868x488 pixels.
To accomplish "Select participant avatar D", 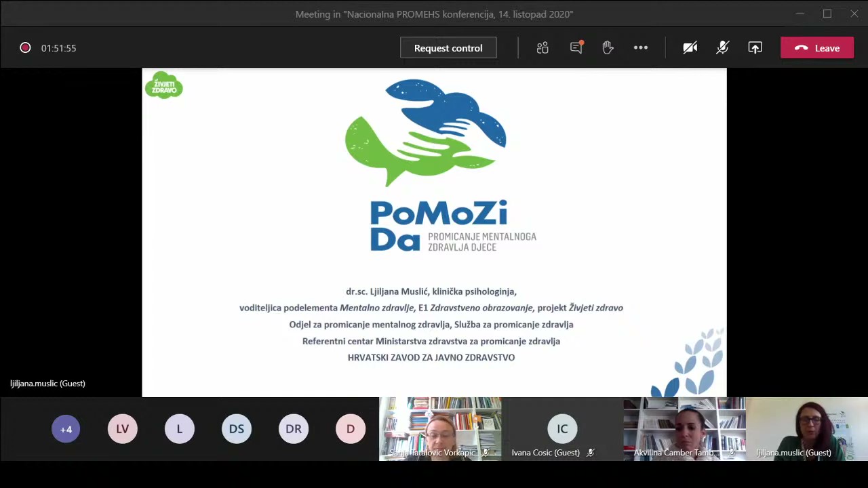I will [x=351, y=429].
